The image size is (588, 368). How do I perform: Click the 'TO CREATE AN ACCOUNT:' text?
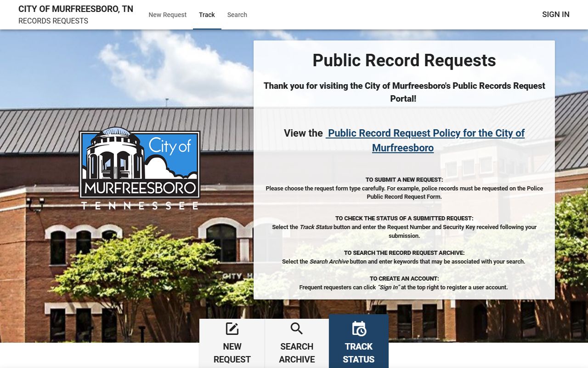tap(404, 279)
